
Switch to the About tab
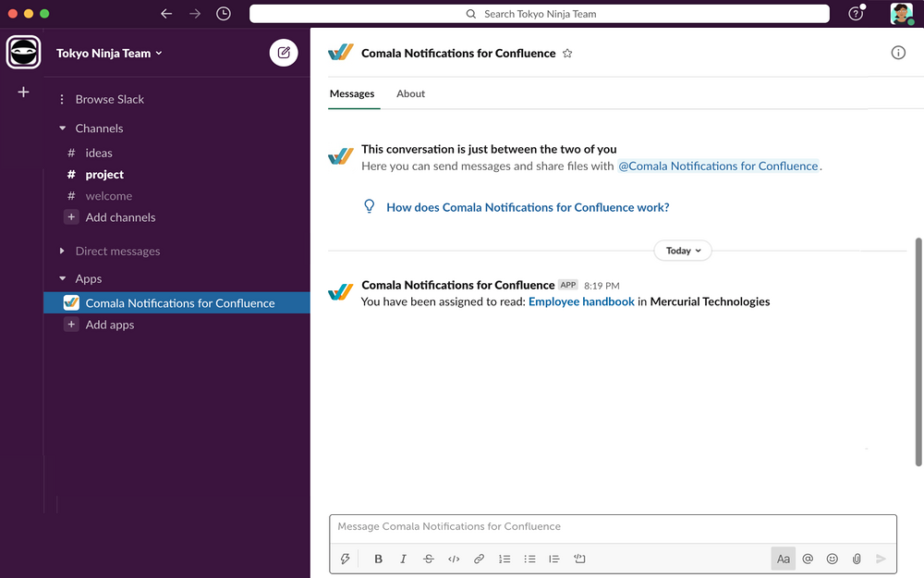point(411,93)
